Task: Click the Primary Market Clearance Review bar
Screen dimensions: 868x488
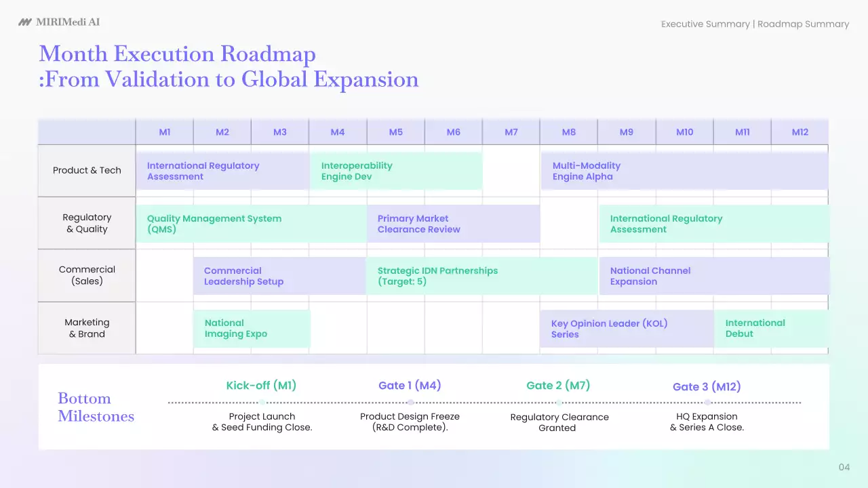Action: 453,224
